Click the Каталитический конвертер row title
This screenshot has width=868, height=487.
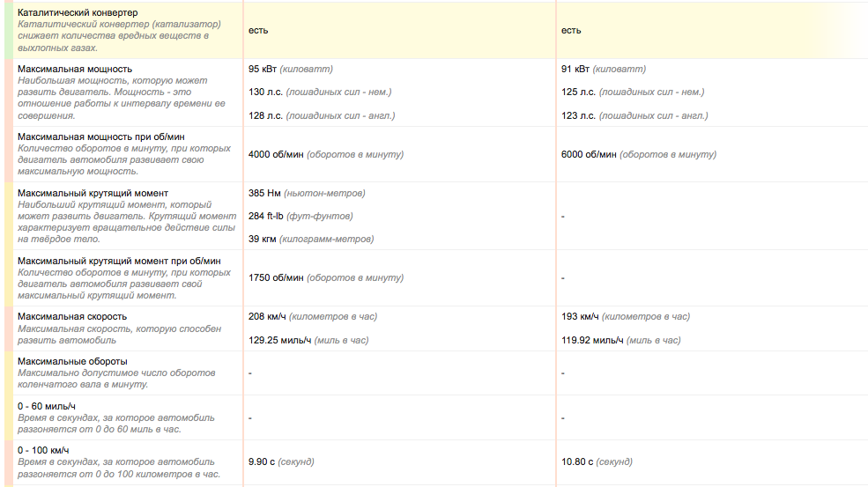(x=78, y=12)
